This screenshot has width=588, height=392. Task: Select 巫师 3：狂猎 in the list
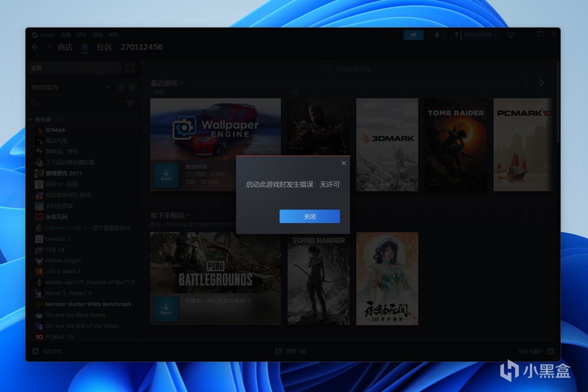point(62,184)
